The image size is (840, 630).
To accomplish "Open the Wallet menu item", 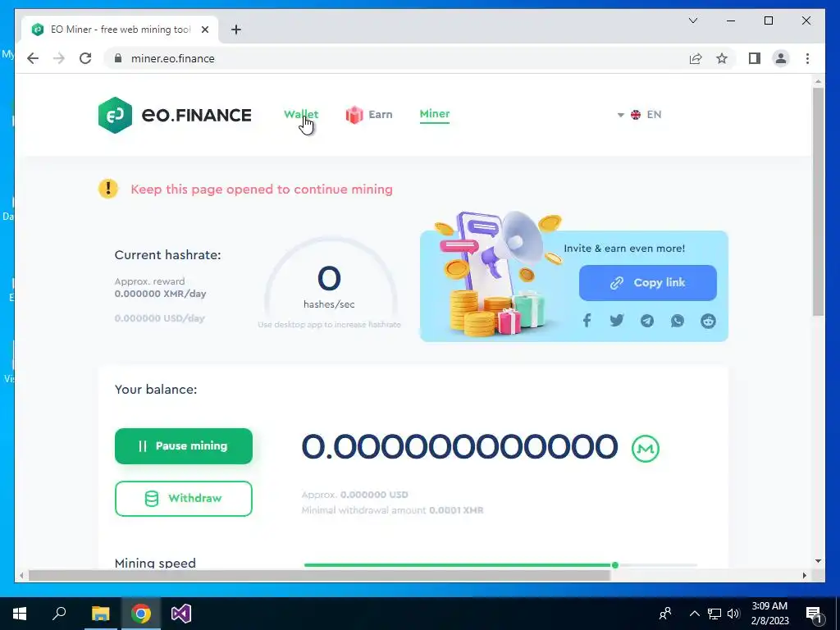I will pos(300,114).
